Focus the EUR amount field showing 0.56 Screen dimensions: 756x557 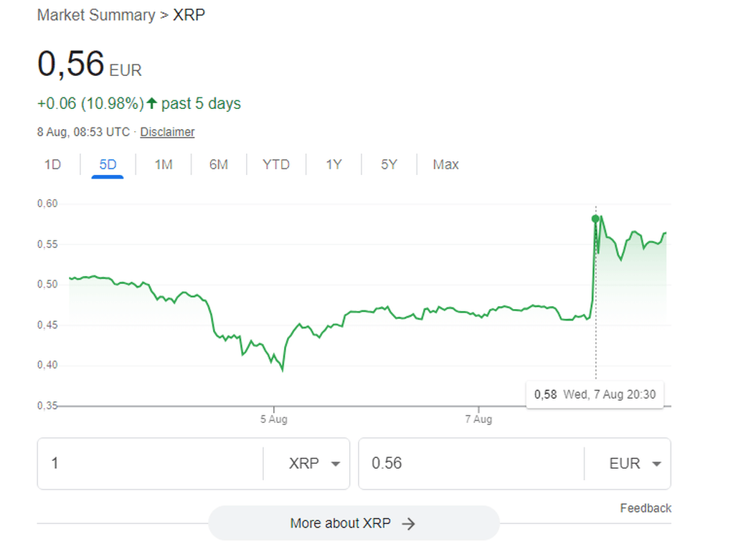[x=471, y=464]
